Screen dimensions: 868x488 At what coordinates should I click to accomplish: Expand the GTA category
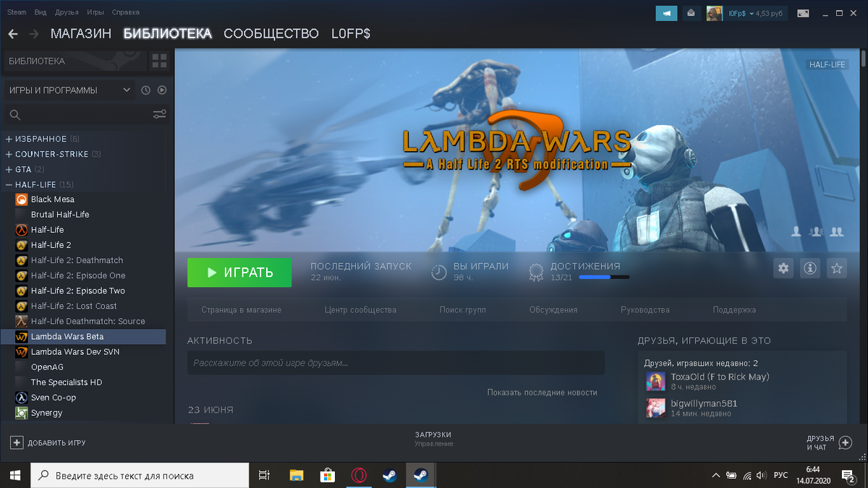click(x=9, y=169)
